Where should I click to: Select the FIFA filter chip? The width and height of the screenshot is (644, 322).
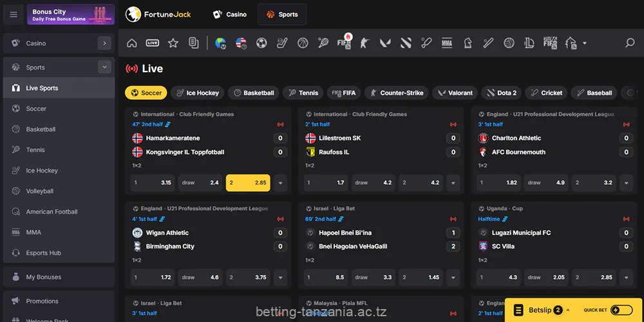click(x=344, y=93)
